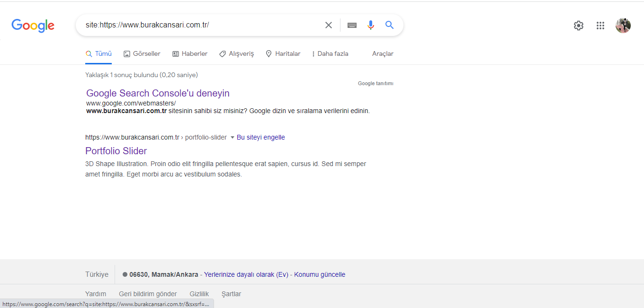Open the Google apps grid
Screen dimensions: 644x308
click(600, 26)
